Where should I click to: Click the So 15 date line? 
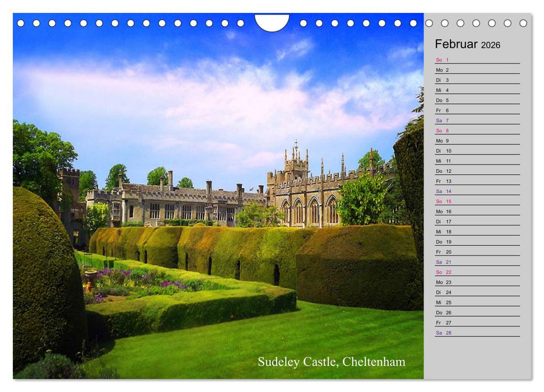tap(477, 201)
